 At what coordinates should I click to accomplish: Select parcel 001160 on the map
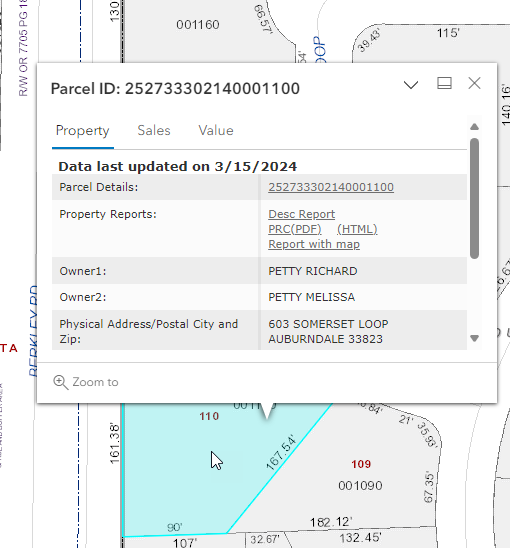click(x=198, y=24)
